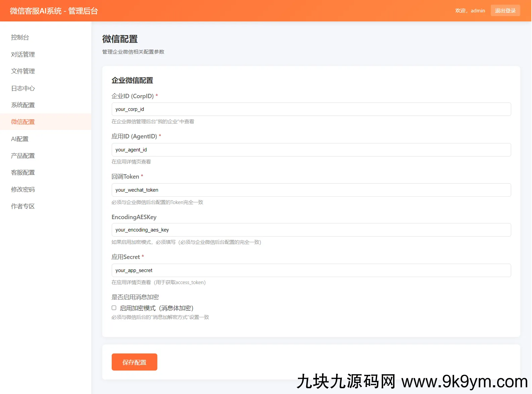Click into the 应用ID (AgentID) field
The image size is (532, 394).
point(311,150)
